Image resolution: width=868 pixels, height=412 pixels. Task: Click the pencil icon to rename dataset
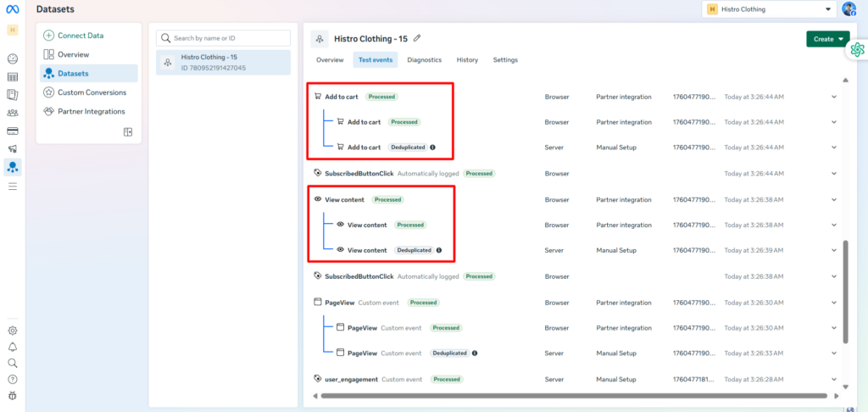[x=416, y=38]
